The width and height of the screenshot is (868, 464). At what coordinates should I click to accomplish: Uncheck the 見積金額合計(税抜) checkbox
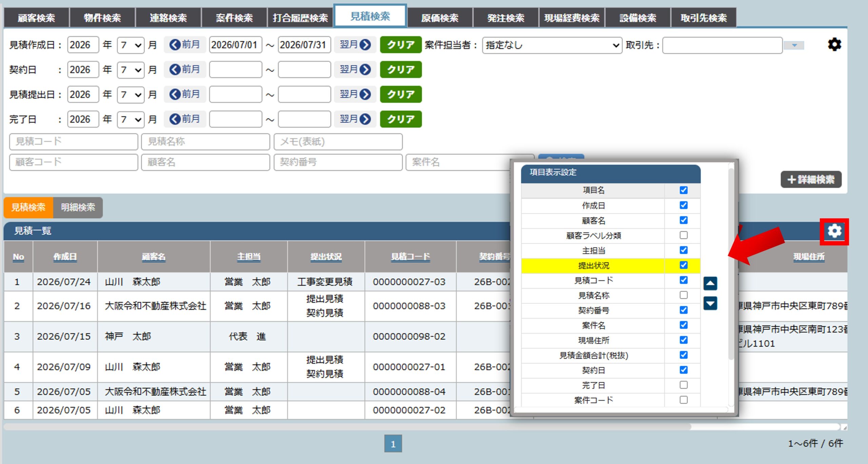tap(684, 355)
